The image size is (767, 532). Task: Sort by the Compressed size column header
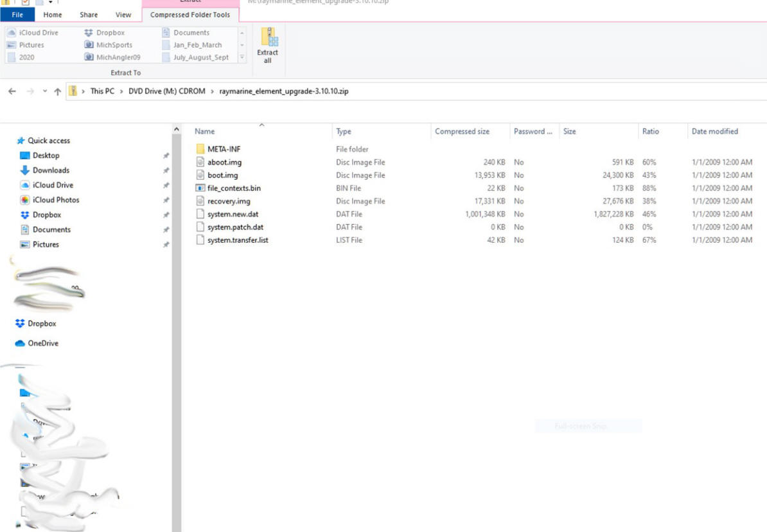(462, 131)
